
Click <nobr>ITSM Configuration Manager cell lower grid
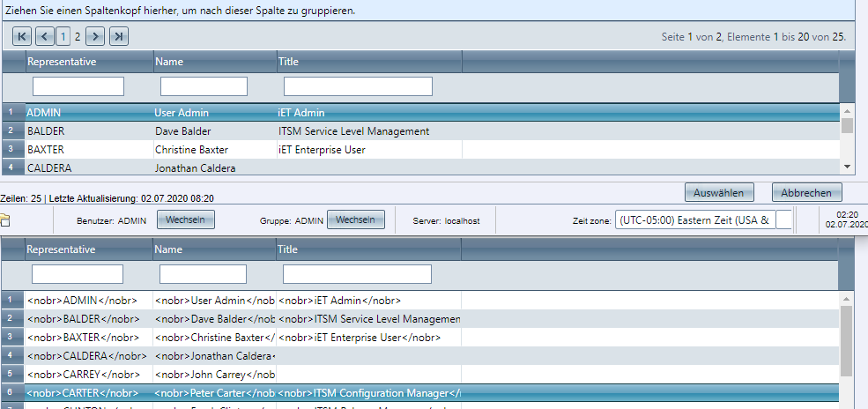pyautogui.click(x=368, y=393)
